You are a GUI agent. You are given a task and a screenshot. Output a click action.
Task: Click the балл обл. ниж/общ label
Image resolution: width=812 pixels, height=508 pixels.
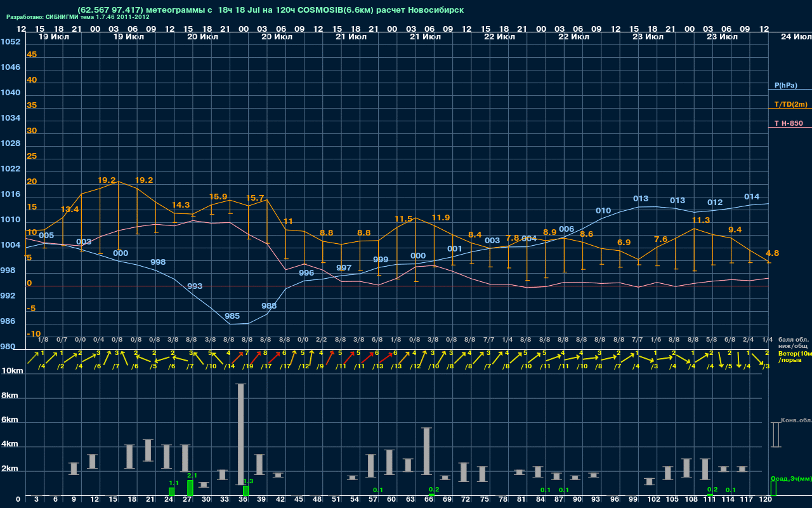[x=795, y=343]
